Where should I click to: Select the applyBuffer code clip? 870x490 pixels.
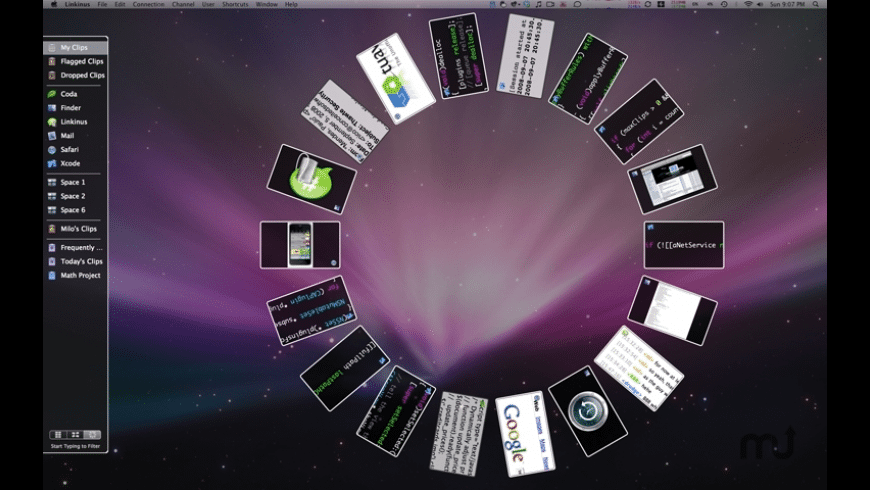pos(588,78)
